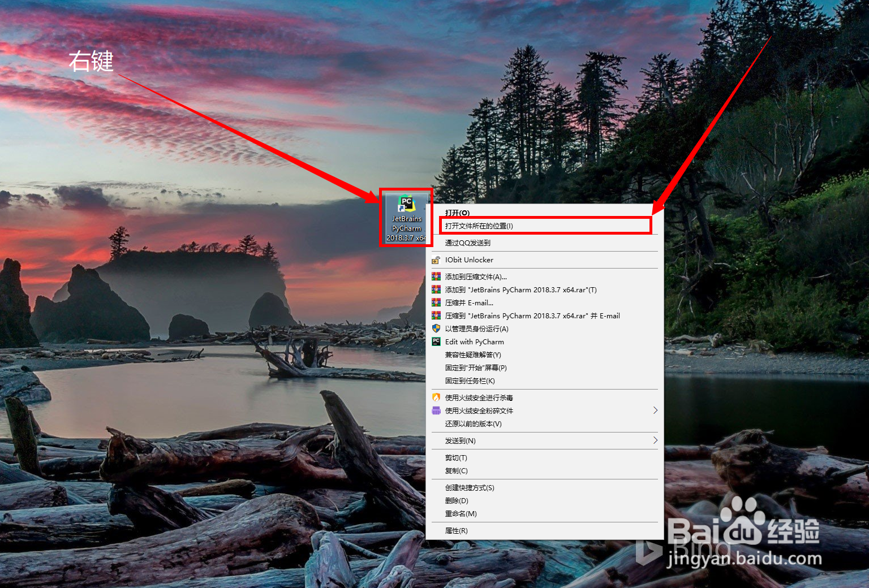869x588 pixels.
Task: Select 通过QQ发送到 menu entry
Action: [x=544, y=243]
